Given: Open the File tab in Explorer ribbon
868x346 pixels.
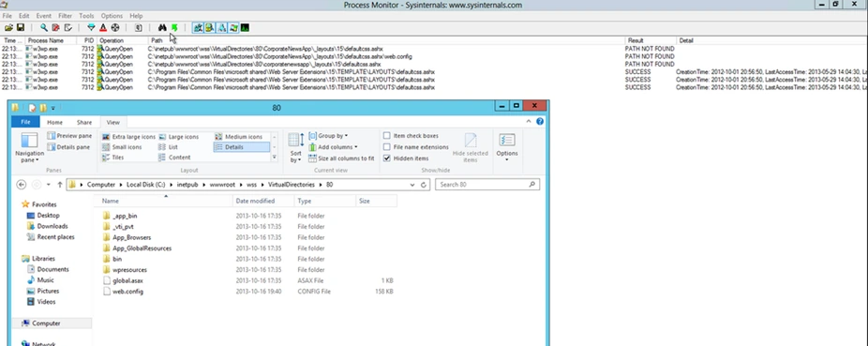Looking at the screenshot, I should click(25, 122).
